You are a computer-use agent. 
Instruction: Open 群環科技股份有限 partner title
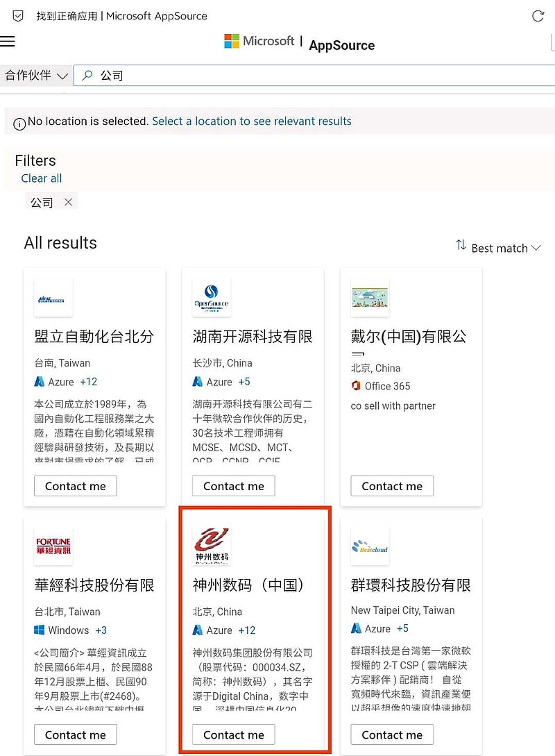pos(411,585)
